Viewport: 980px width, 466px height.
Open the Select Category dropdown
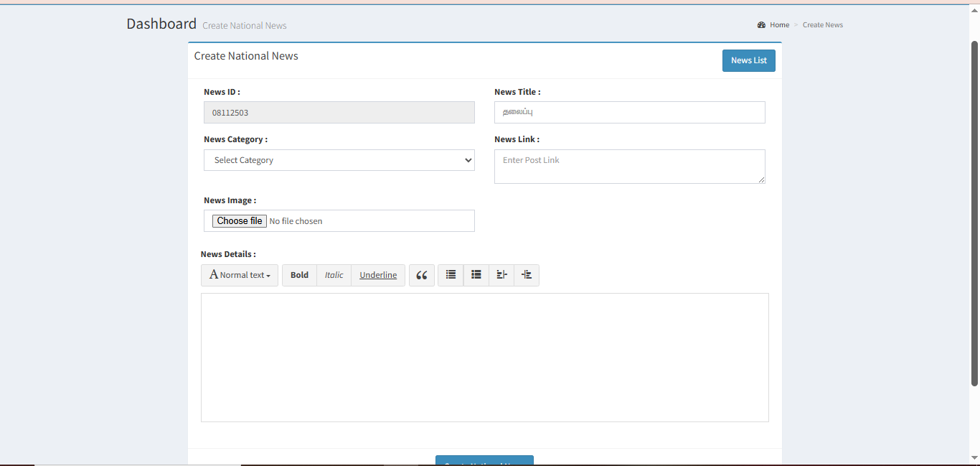(x=339, y=160)
